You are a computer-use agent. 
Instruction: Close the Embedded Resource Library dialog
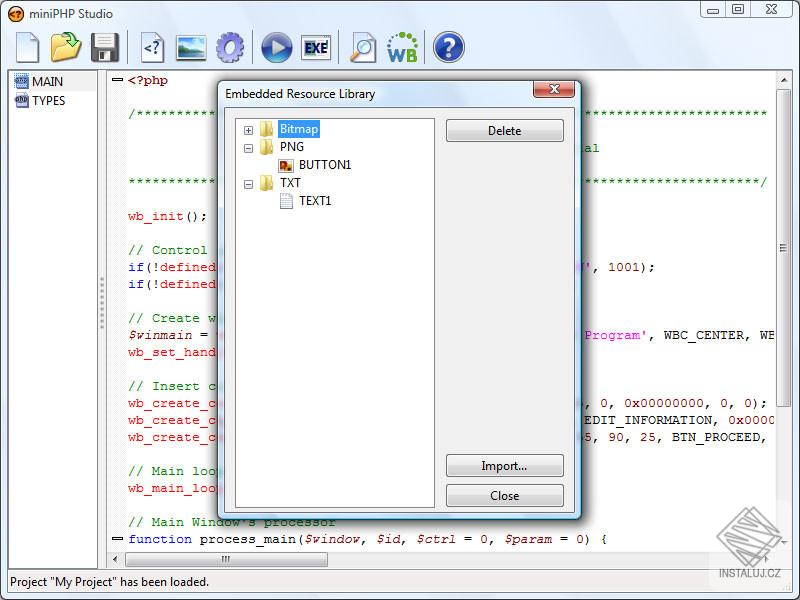click(504, 495)
